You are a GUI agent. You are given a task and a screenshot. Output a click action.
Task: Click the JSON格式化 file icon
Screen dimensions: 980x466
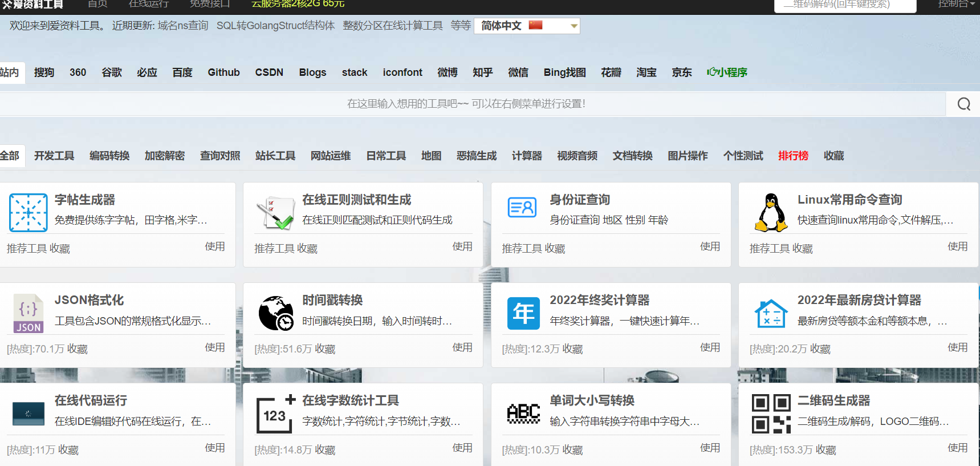pyautogui.click(x=28, y=313)
